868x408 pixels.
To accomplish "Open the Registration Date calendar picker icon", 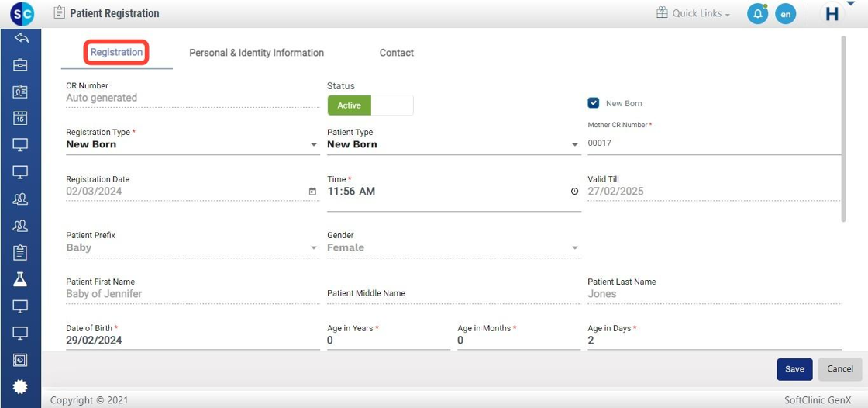I will 313,192.
